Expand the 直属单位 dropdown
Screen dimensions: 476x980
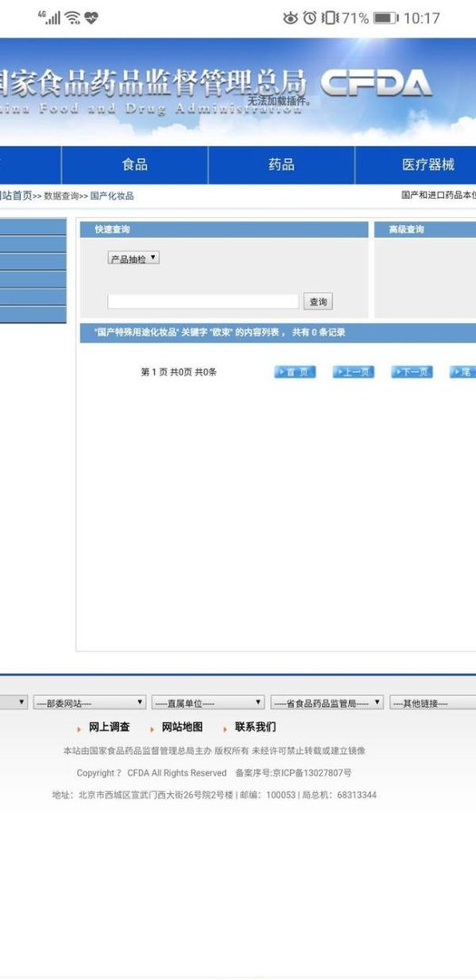(208, 702)
